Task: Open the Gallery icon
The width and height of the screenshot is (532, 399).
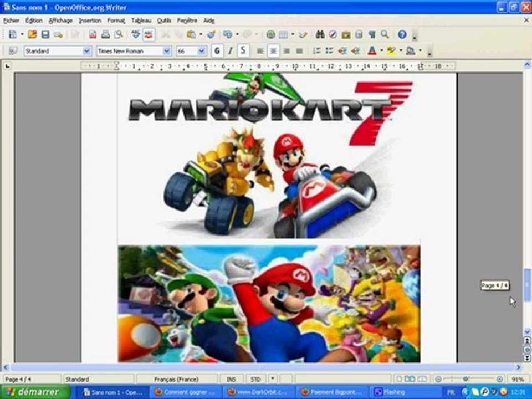Action: 346,34
